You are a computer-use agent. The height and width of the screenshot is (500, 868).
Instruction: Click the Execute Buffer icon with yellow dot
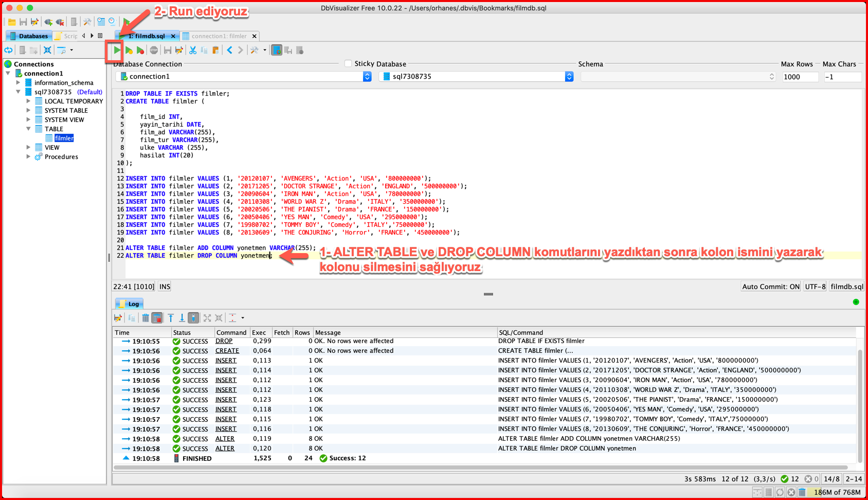129,50
